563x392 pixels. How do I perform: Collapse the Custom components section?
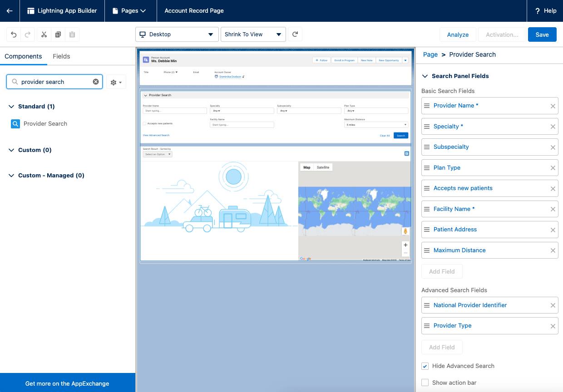(x=11, y=150)
